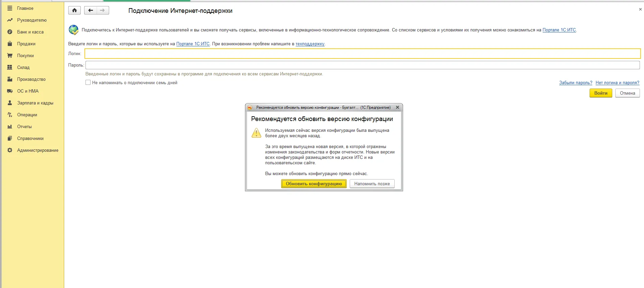Select the Отчеты menu item
The height and width of the screenshot is (288, 644).
[x=24, y=126]
